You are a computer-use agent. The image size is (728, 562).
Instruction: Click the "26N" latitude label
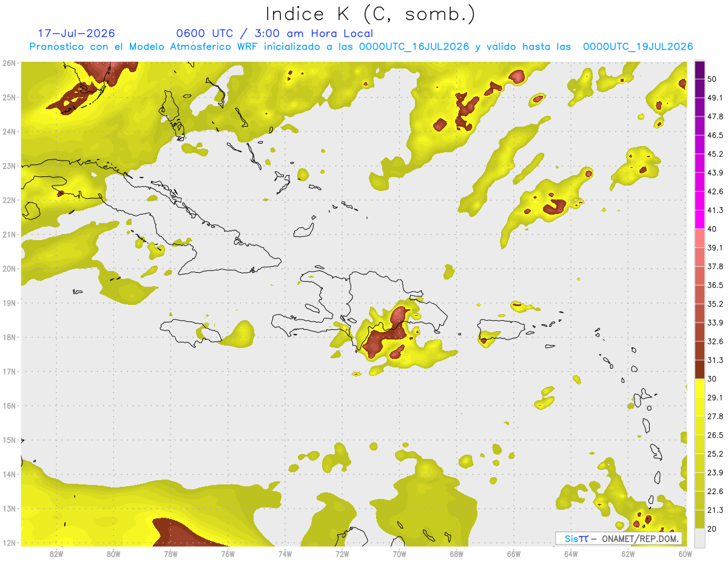coord(9,63)
